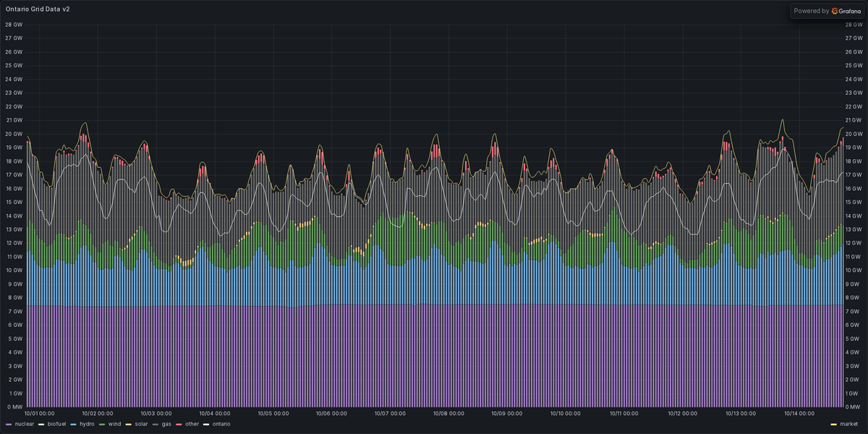Click the 10/13 00:00 time axis label
Screen dimensions: 868x434
(x=741, y=414)
